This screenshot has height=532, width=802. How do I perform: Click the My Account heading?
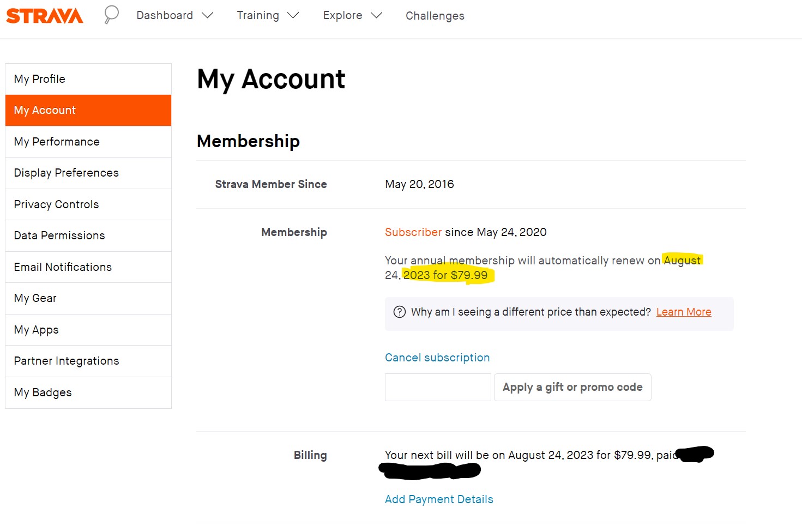tap(271, 80)
